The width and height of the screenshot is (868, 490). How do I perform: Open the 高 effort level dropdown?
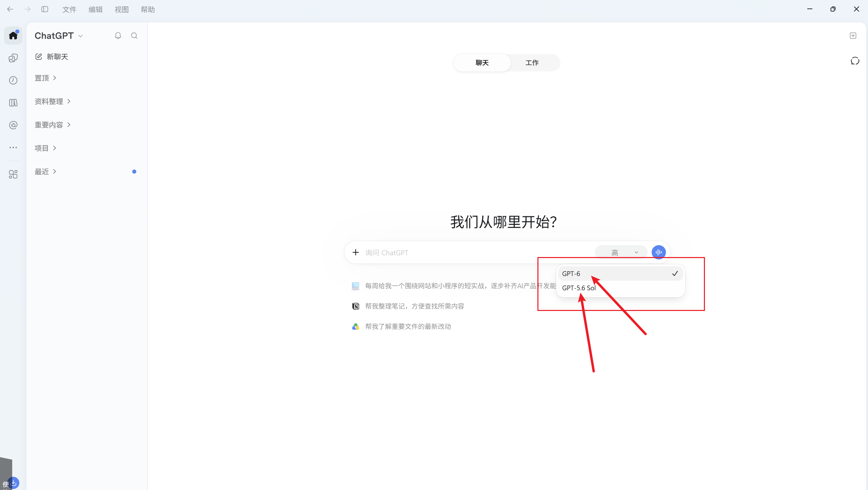[x=621, y=252]
